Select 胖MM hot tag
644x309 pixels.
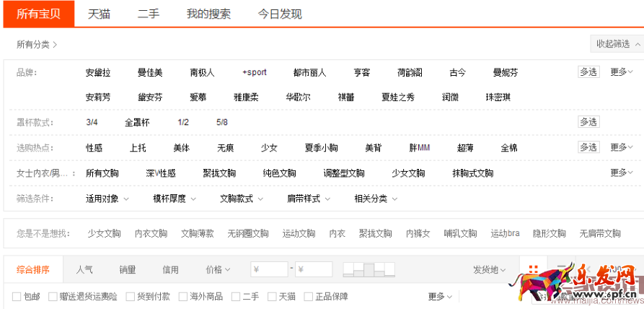[x=419, y=147]
